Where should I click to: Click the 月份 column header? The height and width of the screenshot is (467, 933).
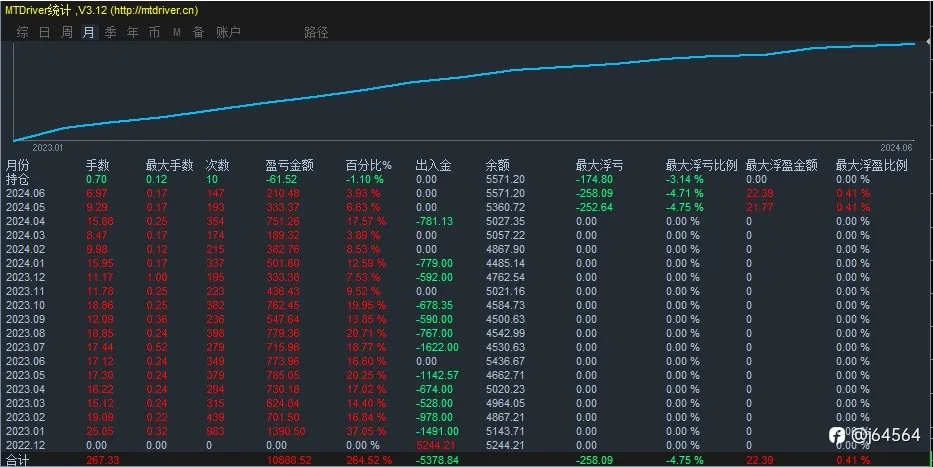[17, 165]
